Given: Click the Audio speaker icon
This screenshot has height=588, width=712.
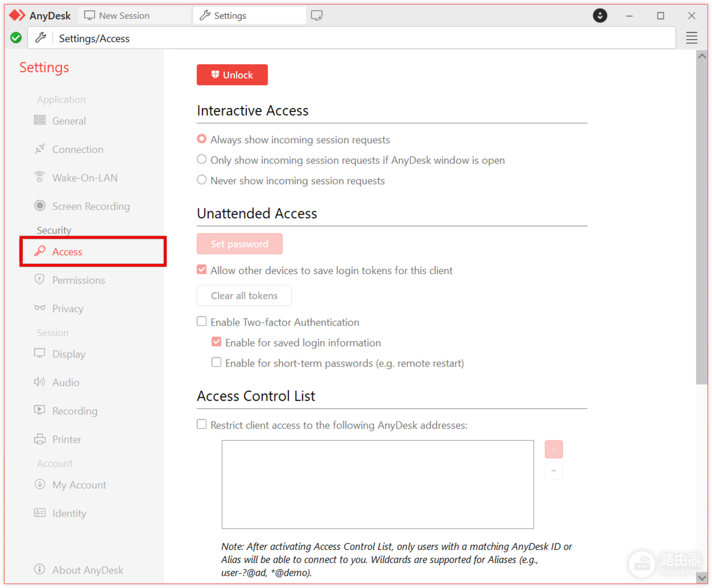Looking at the screenshot, I should (x=40, y=382).
